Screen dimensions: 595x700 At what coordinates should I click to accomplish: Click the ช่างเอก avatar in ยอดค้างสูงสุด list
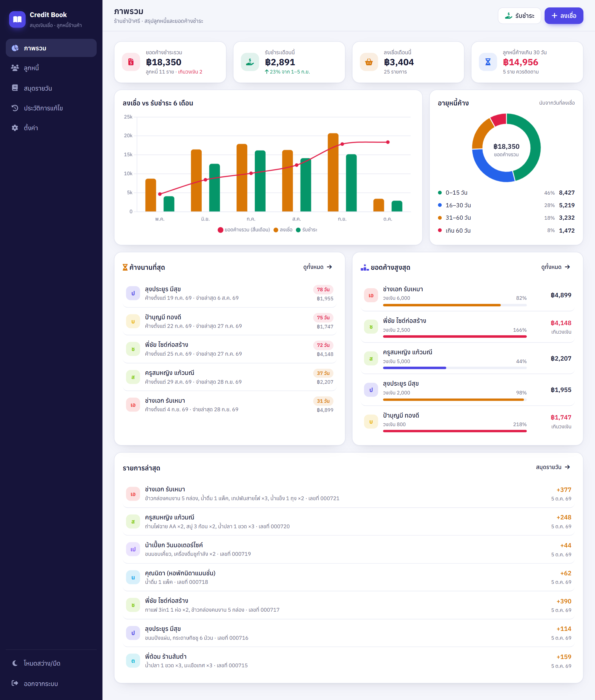coord(371,295)
